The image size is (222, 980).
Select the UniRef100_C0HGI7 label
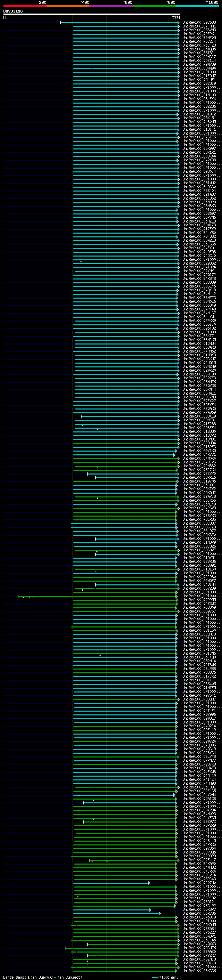pyautogui.click(x=199, y=57)
